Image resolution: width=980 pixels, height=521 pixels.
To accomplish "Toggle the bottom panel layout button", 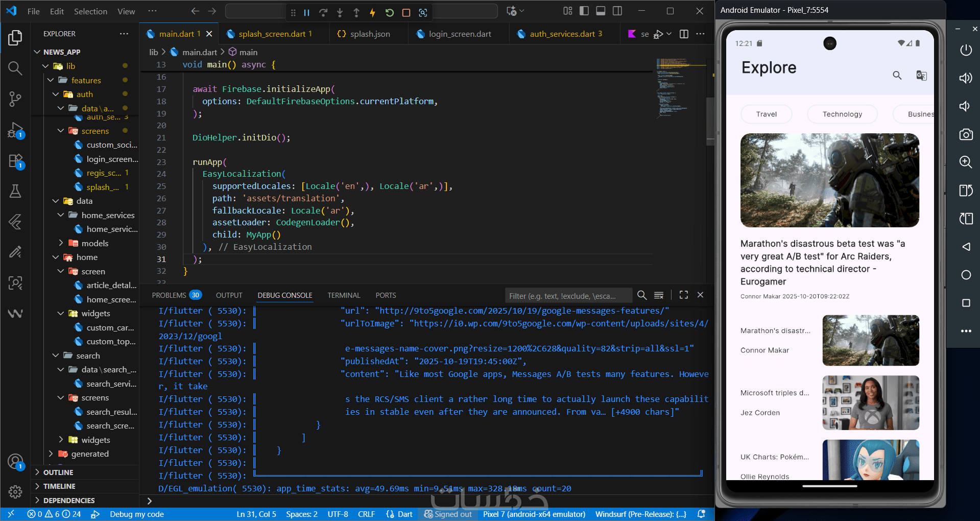I will (601, 11).
